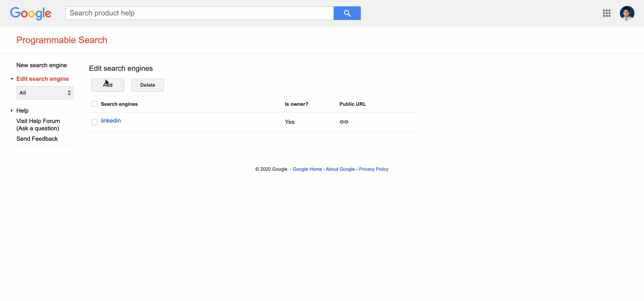This screenshot has width=644, height=301.
Task: Check the linkedin row checkbox
Action: [x=95, y=122]
